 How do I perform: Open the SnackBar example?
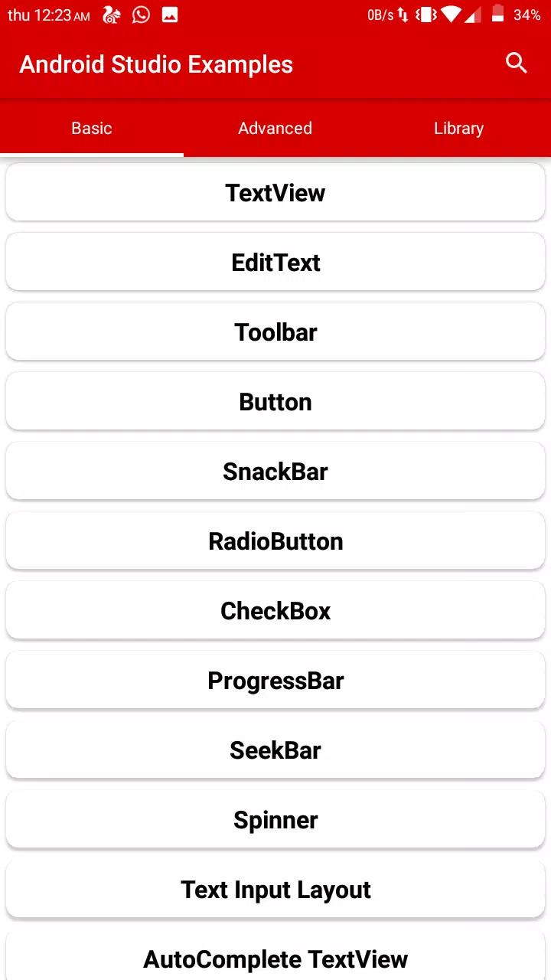tap(275, 472)
